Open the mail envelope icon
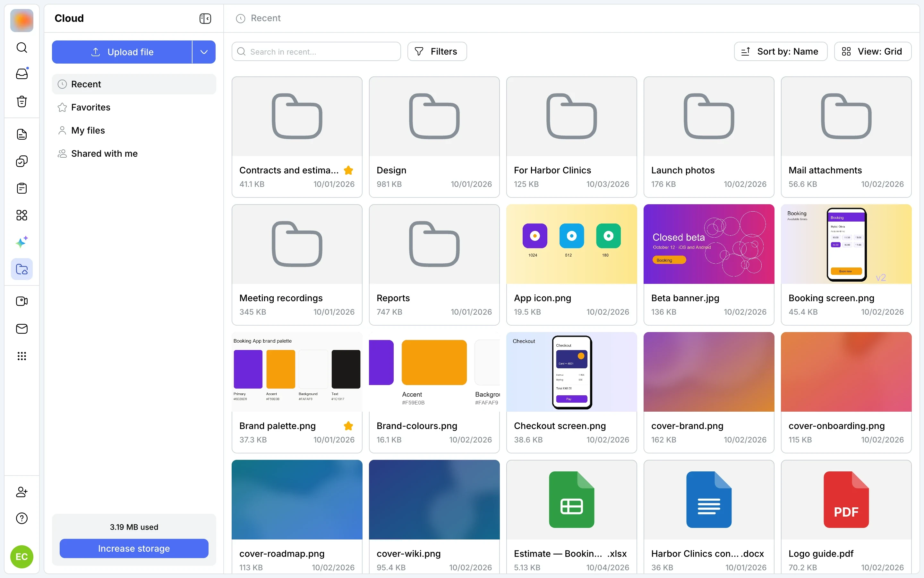The width and height of the screenshot is (924, 578). [22, 329]
